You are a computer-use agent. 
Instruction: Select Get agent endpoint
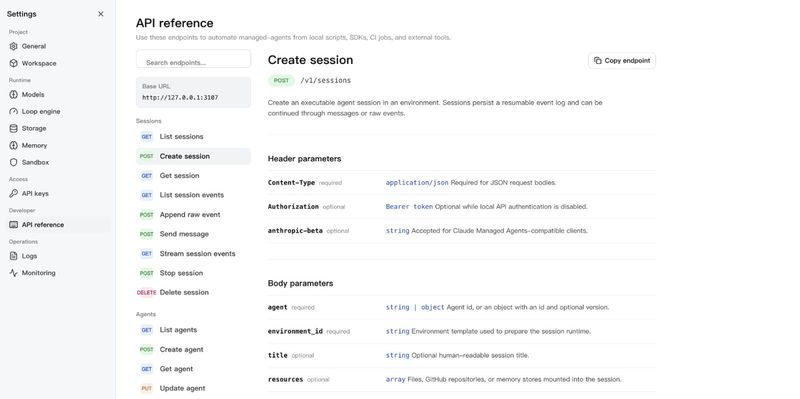pyautogui.click(x=193, y=369)
